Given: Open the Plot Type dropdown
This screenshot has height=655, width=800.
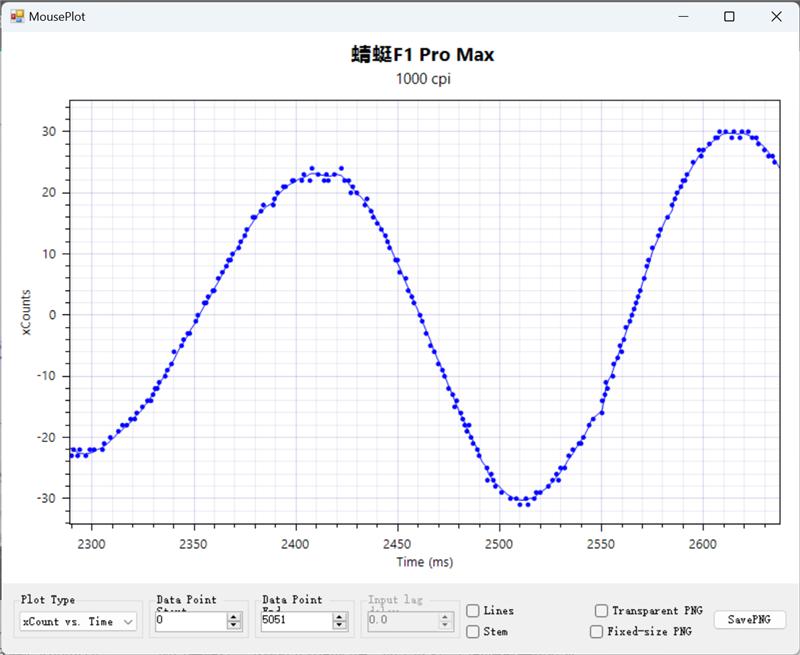Looking at the screenshot, I should pos(79,621).
